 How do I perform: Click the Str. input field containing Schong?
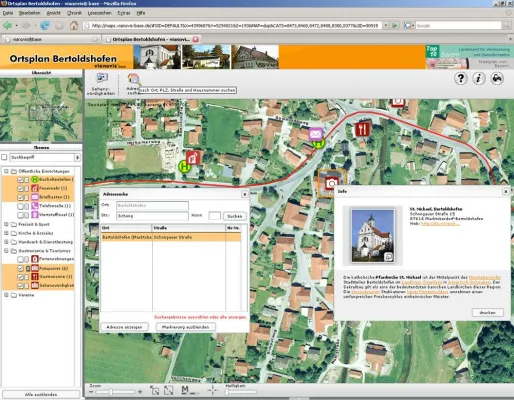click(152, 216)
